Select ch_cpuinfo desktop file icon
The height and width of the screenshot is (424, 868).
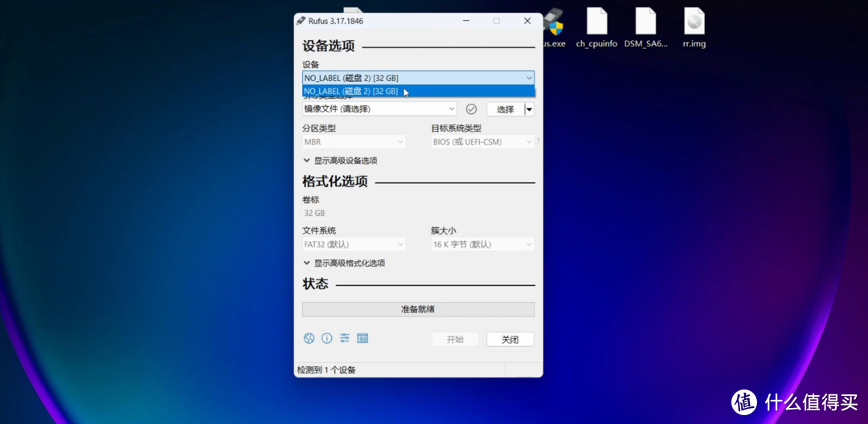pos(596,27)
